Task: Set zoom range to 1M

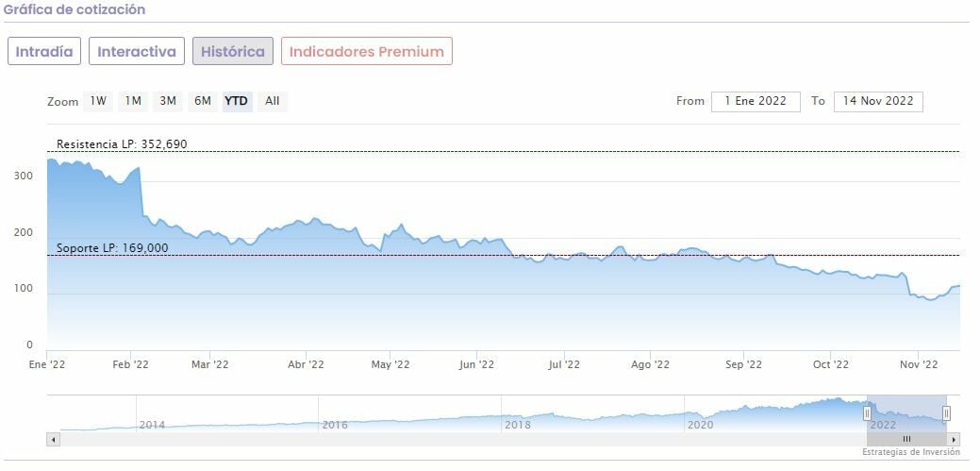Action: tap(133, 101)
